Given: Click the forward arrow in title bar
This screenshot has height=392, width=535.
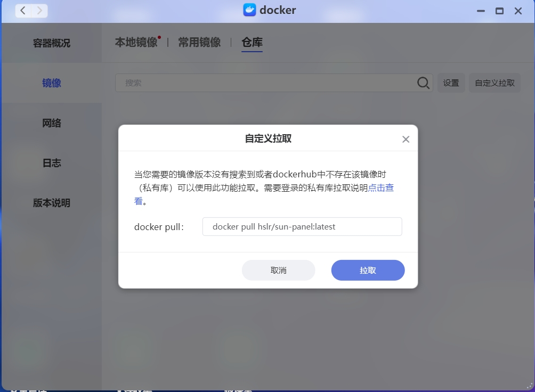Looking at the screenshot, I should click(39, 11).
